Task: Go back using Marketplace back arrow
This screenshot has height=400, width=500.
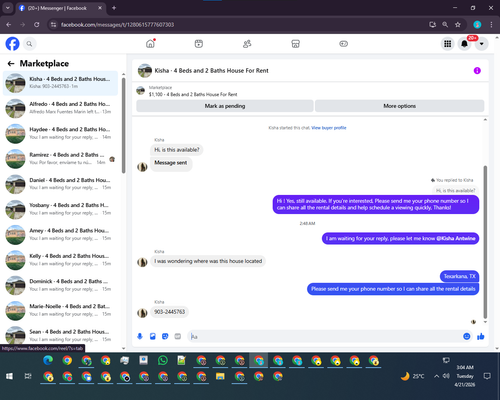Action: [11, 63]
